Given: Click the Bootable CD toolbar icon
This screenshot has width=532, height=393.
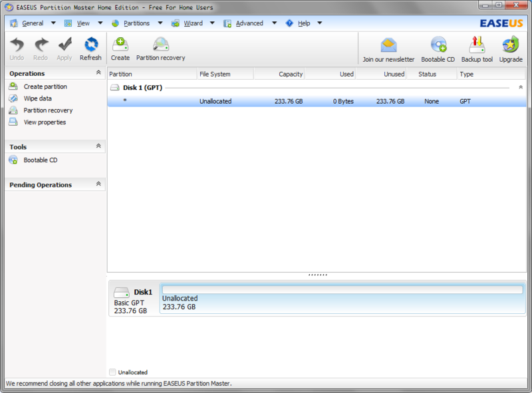Looking at the screenshot, I should coord(438,45).
